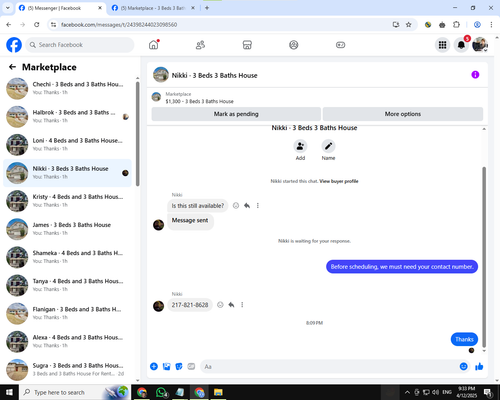
Task: Open more options for 'Is this still available?'
Action: [258, 206]
